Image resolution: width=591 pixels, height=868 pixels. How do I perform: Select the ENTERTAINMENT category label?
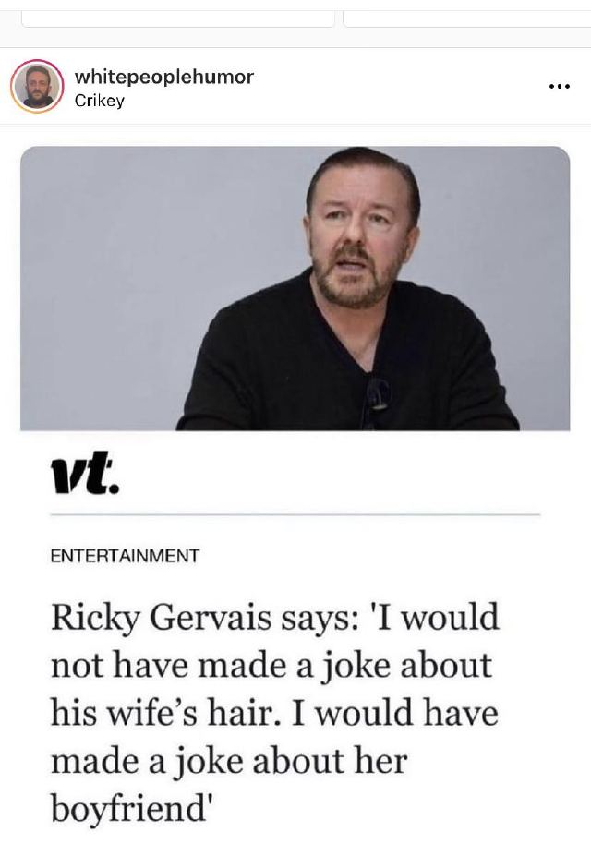124,556
